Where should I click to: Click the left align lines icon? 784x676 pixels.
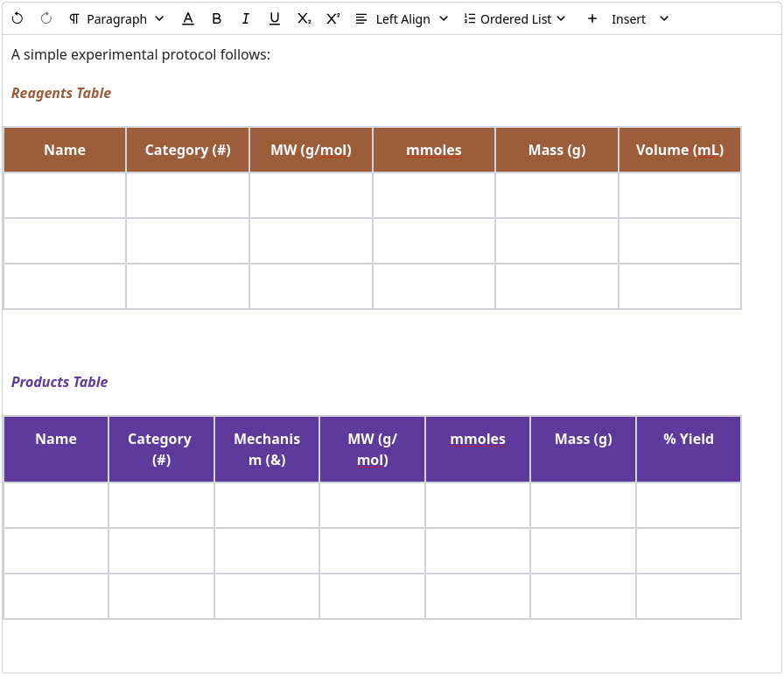coord(361,18)
